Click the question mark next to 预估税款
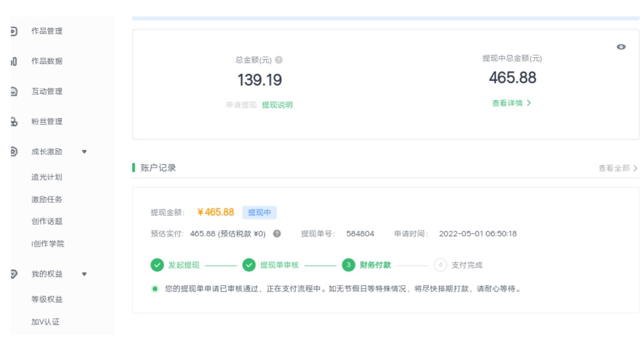The height and width of the screenshot is (348, 644). (x=277, y=234)
